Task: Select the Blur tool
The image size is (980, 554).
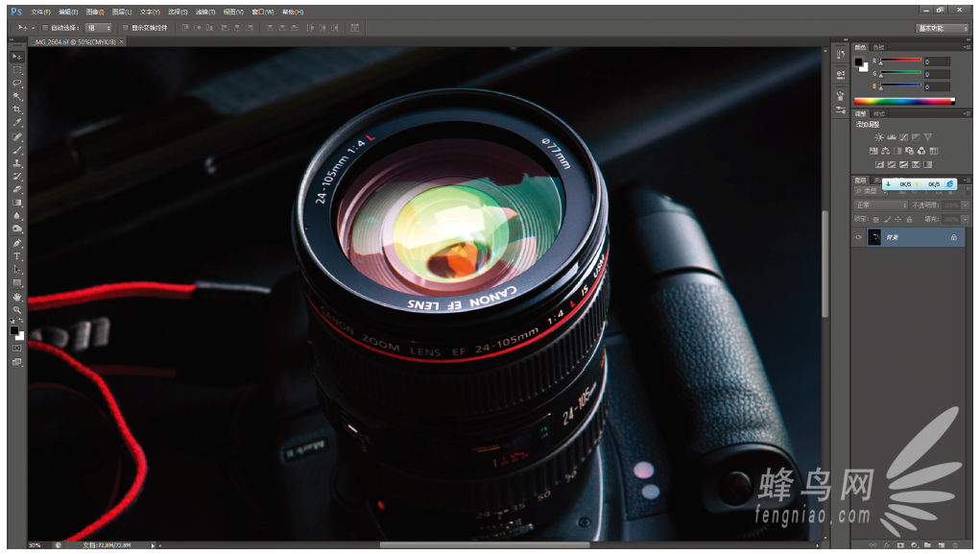Action: click(17, 216)
